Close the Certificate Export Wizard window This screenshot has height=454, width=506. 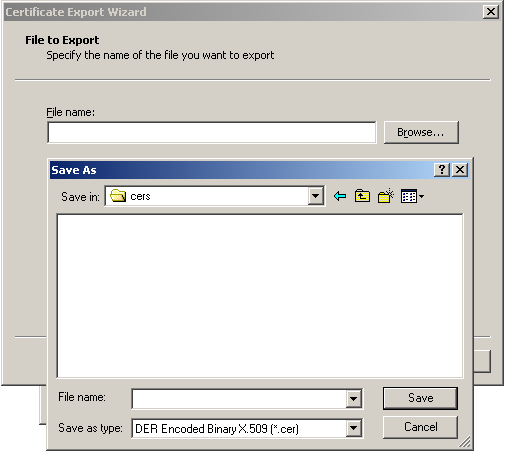tap(491, 12)
